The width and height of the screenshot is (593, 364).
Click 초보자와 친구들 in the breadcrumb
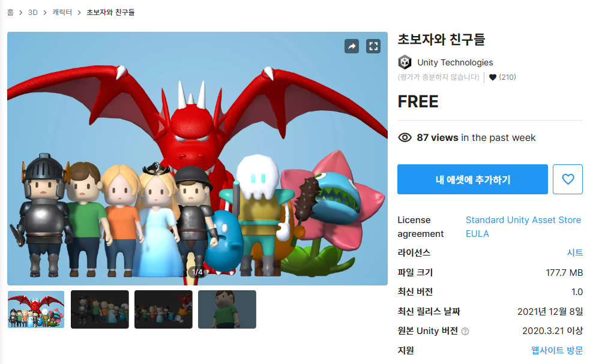point(110,13)
